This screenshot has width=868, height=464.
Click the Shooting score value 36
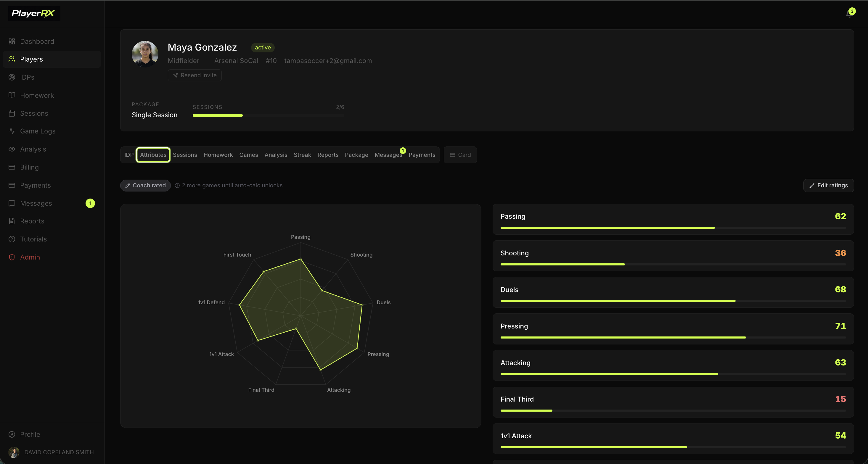(840, 253)
